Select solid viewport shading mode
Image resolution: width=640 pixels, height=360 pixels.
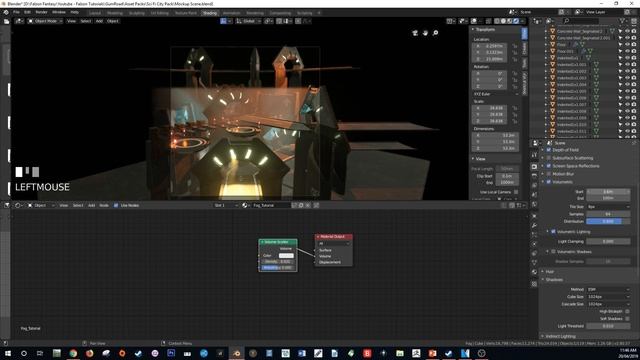[x=504, y=21]
